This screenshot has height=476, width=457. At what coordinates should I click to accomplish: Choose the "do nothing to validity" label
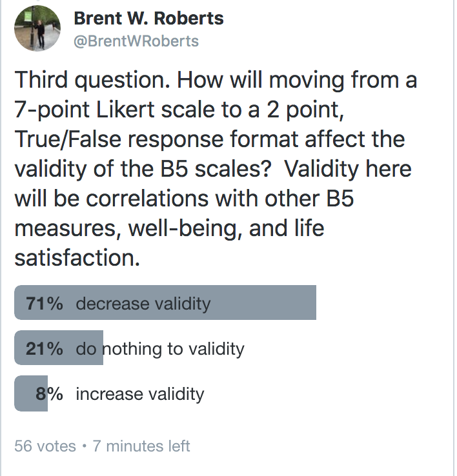[x=160, y=349]
